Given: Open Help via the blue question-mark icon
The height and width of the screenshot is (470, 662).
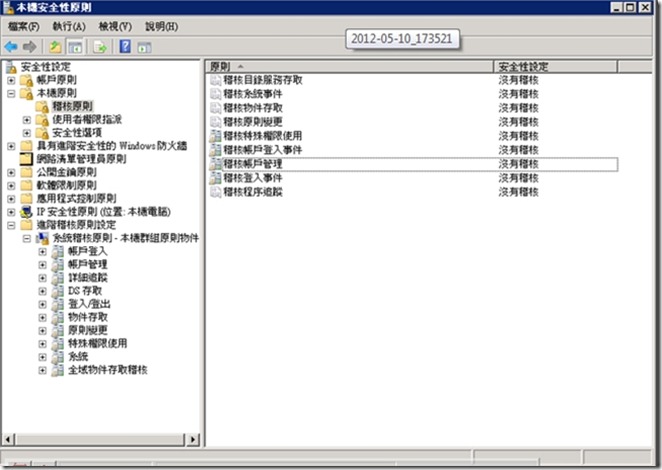Looking at the screenshot, I should pyautogui.click(x=126, y=46).
